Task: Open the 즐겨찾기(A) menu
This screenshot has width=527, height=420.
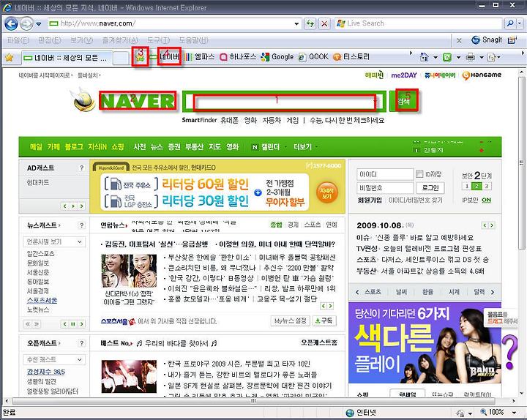Action: tap(120, 40)
